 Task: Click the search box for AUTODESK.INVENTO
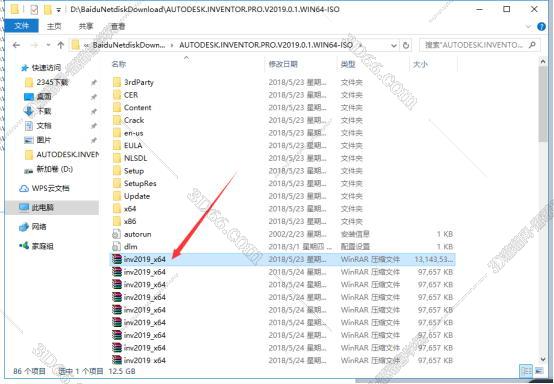coord(479,45)
